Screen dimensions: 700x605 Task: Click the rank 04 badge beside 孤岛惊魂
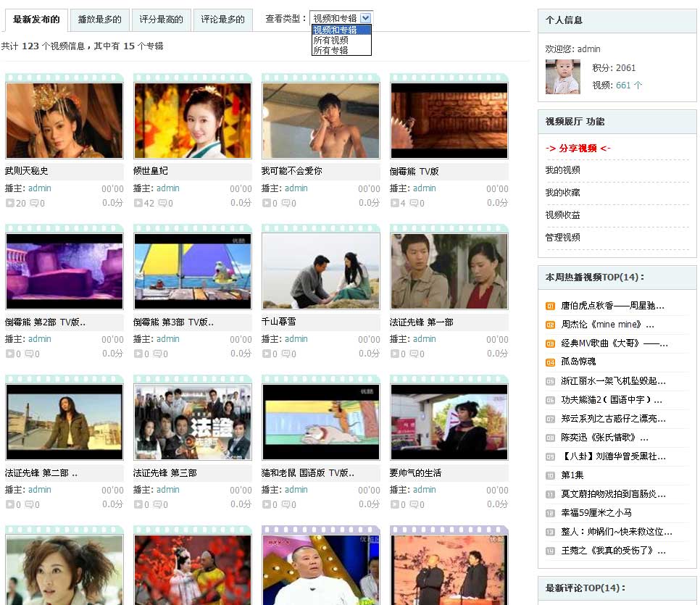click(x=550, y=362)
